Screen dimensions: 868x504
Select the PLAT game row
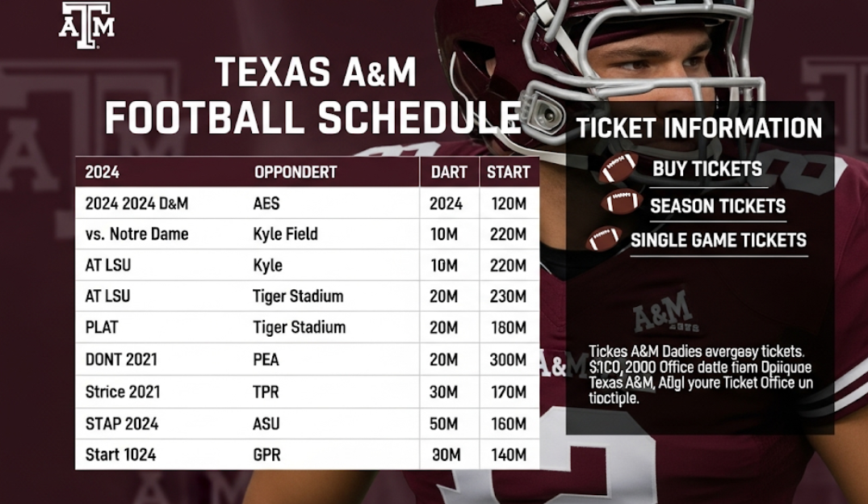103,327
